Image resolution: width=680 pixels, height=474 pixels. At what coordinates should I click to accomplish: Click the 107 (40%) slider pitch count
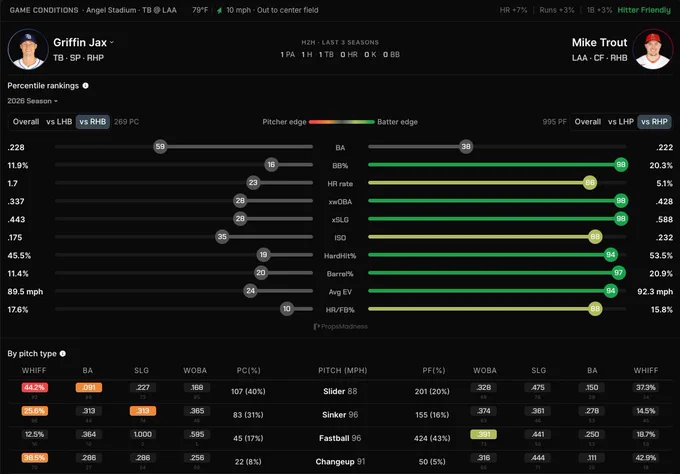248,392
